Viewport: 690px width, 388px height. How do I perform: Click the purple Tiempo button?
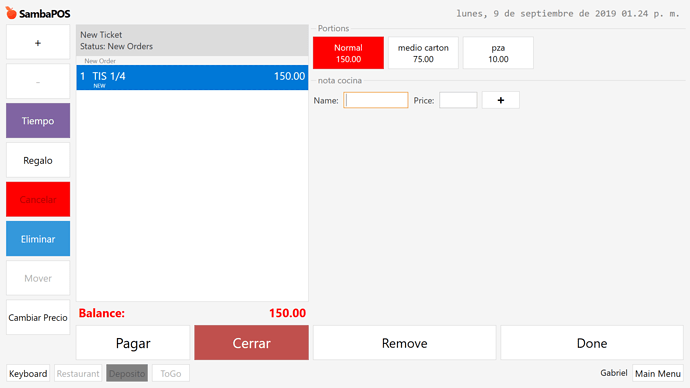click(x=38, y=121)
